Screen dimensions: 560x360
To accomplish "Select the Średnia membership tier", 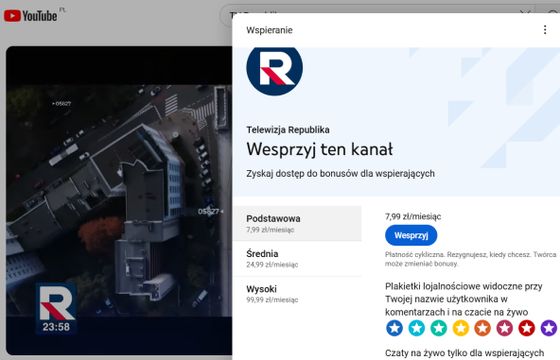I will (297, 259).
